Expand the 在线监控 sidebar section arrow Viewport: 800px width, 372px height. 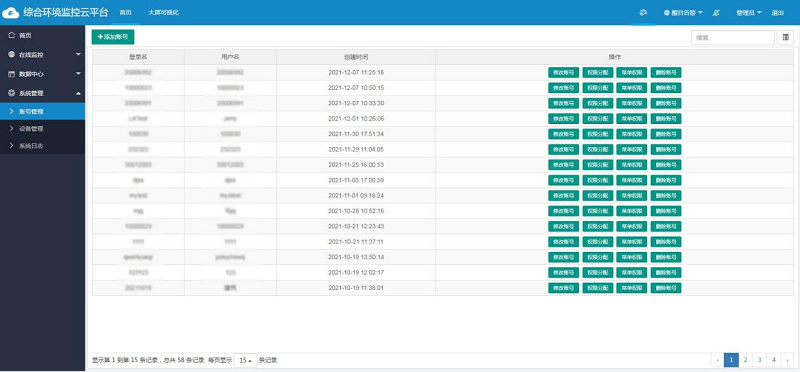78,54
